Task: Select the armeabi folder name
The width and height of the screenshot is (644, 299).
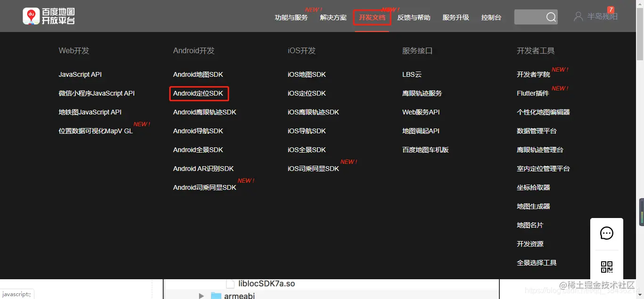Action: point(240,296)
